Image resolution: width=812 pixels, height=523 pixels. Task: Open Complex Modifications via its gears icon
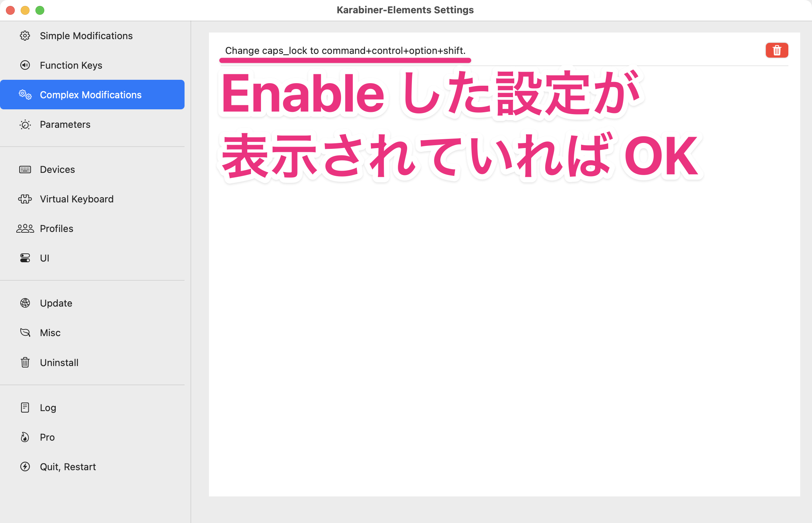25,95
